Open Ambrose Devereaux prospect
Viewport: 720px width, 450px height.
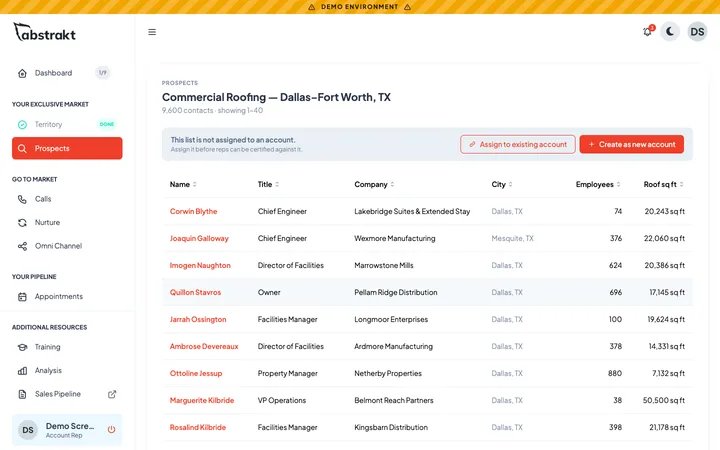coord(204,347)
